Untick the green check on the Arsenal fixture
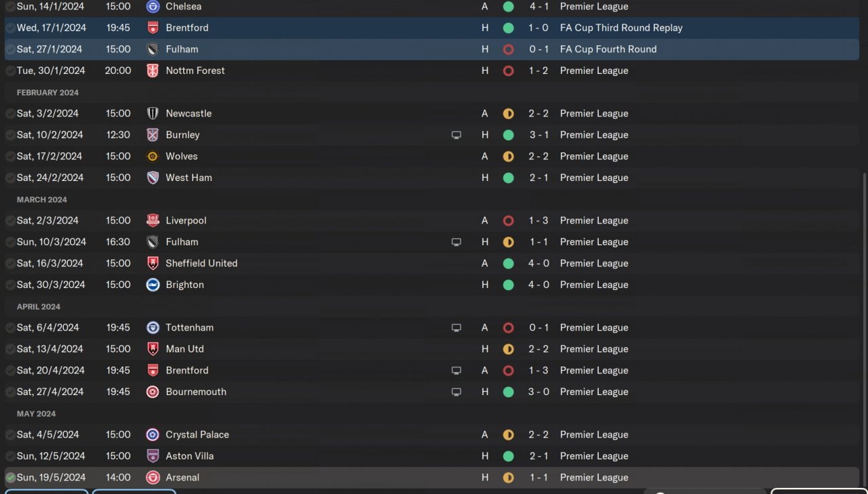The width and height of the screenshot is (868, 494). (10, 478)
